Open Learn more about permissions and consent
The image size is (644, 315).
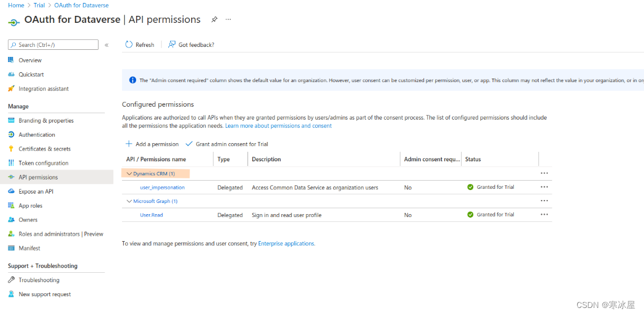278,126
